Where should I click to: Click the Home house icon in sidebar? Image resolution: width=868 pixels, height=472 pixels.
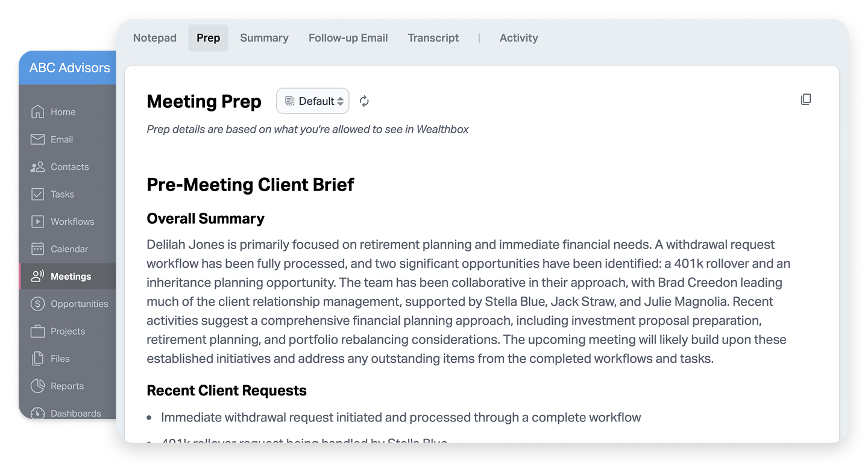tap(37, 112)
